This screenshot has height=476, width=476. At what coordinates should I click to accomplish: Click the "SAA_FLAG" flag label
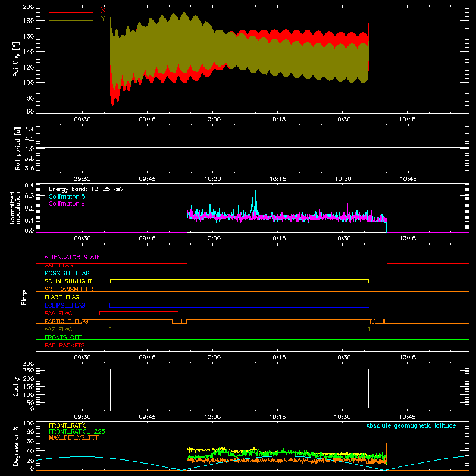(58, 313)
